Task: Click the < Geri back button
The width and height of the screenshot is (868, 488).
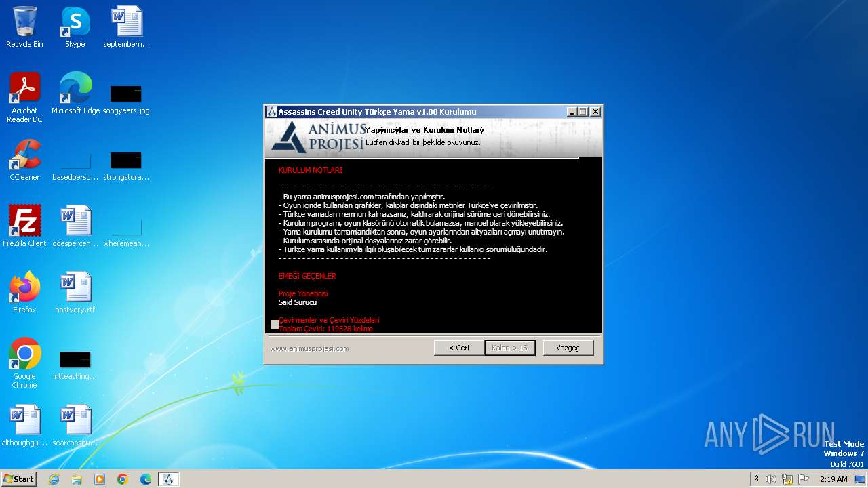Action: point(459,348)
